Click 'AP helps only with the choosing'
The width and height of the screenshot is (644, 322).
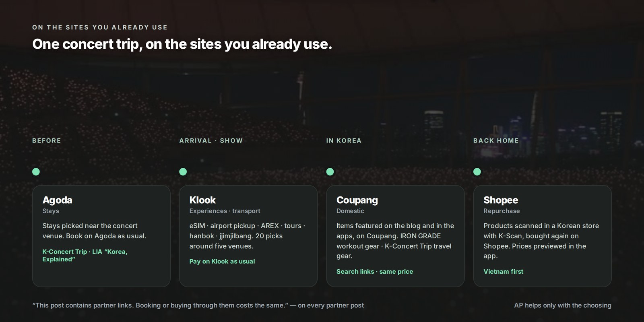tap(563, 305)
